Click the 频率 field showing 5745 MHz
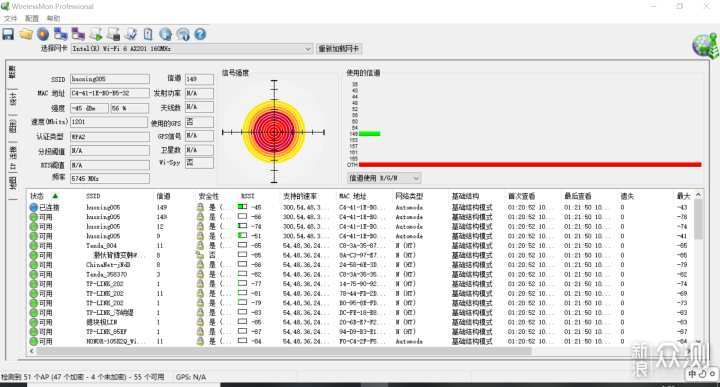Viewport: 720px width, 387px height. click(x=110, y=179)
